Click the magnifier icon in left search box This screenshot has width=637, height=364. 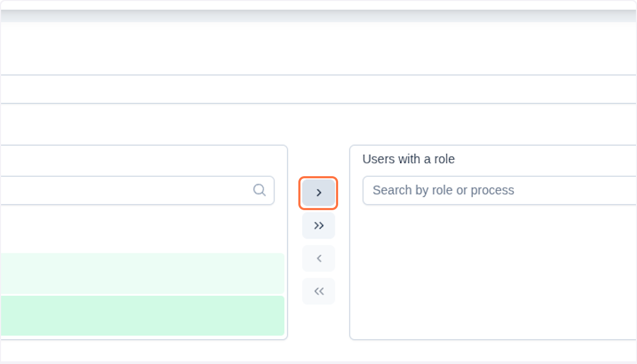pyautogui.click(x=259, y=190)
